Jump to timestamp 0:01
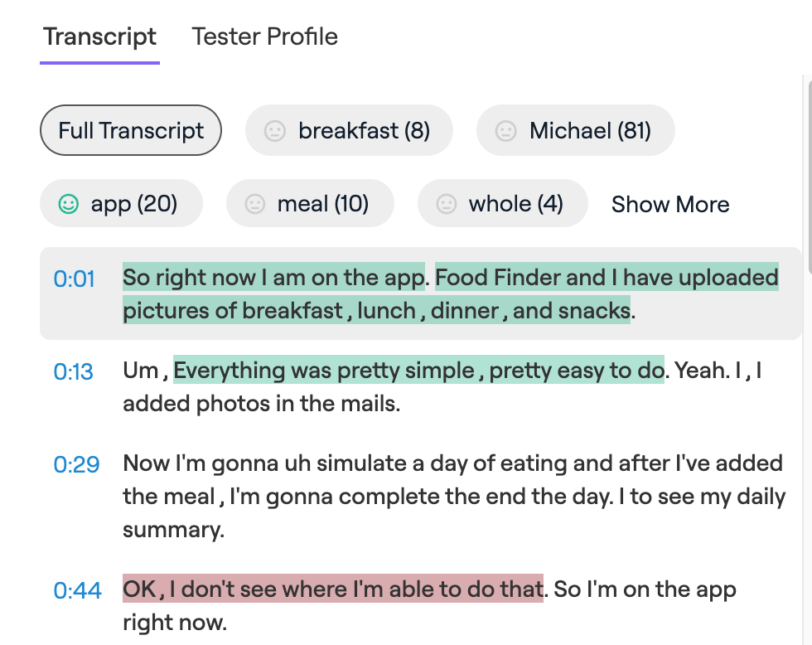812x645 pixels. click(75, 279)
